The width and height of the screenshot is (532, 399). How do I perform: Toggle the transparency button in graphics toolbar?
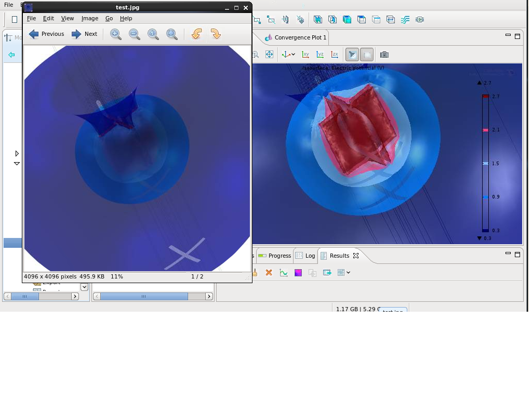coord(367,55)
